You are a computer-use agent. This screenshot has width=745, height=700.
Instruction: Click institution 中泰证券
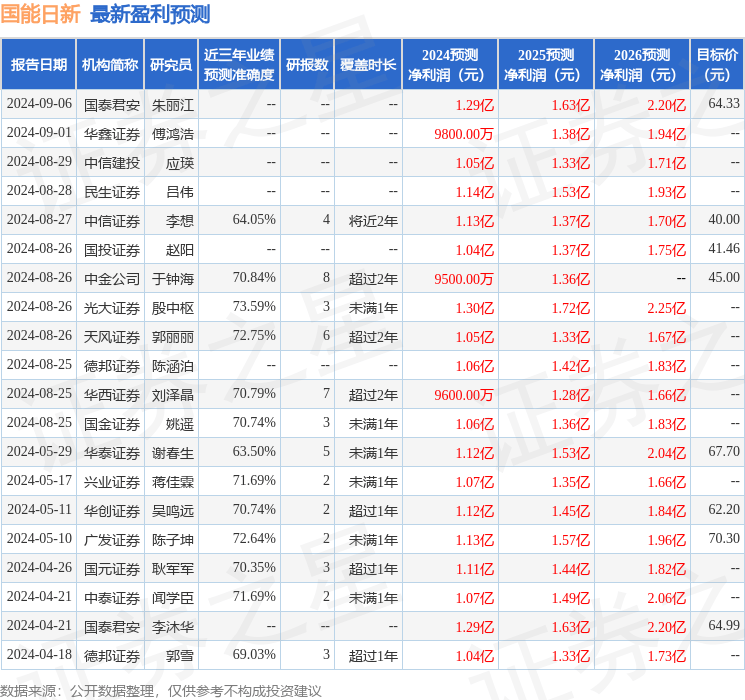(112, 598)
